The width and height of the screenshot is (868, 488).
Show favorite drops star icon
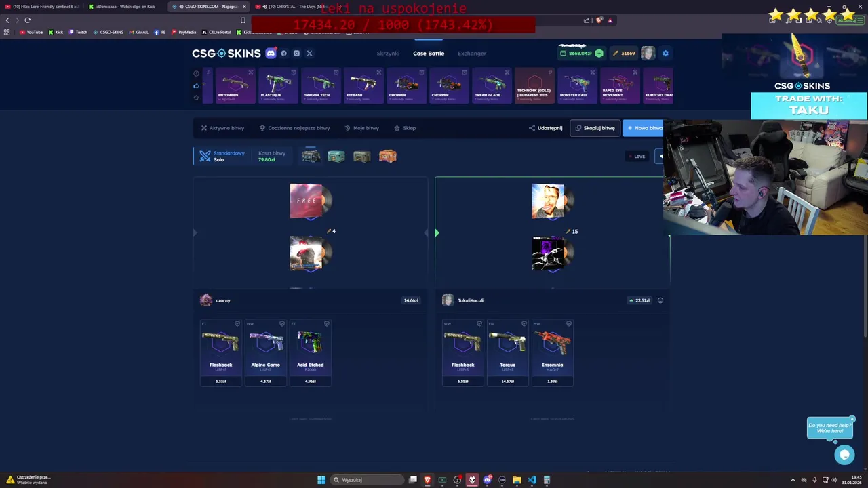coord(196,98)
